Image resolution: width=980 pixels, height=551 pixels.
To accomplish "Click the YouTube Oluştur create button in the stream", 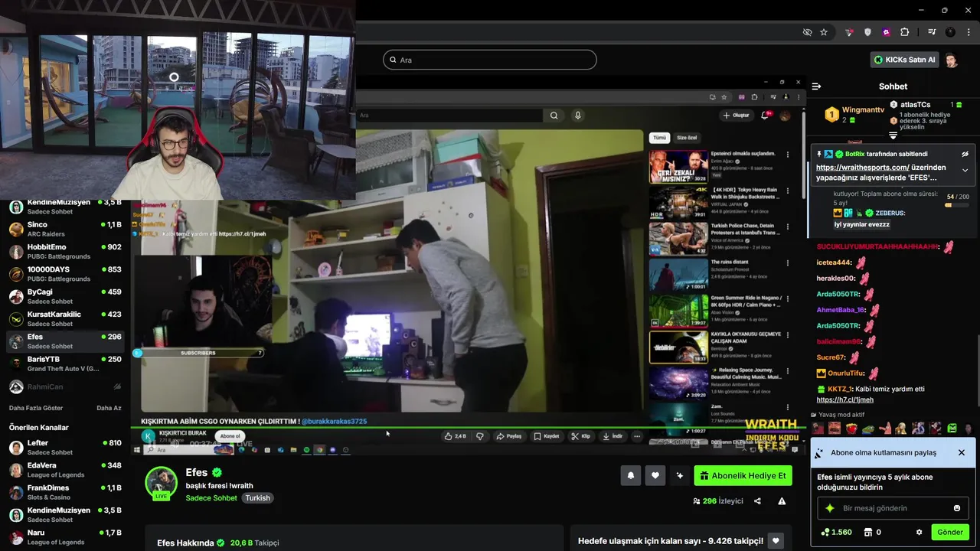I will (x=736, y=116).
